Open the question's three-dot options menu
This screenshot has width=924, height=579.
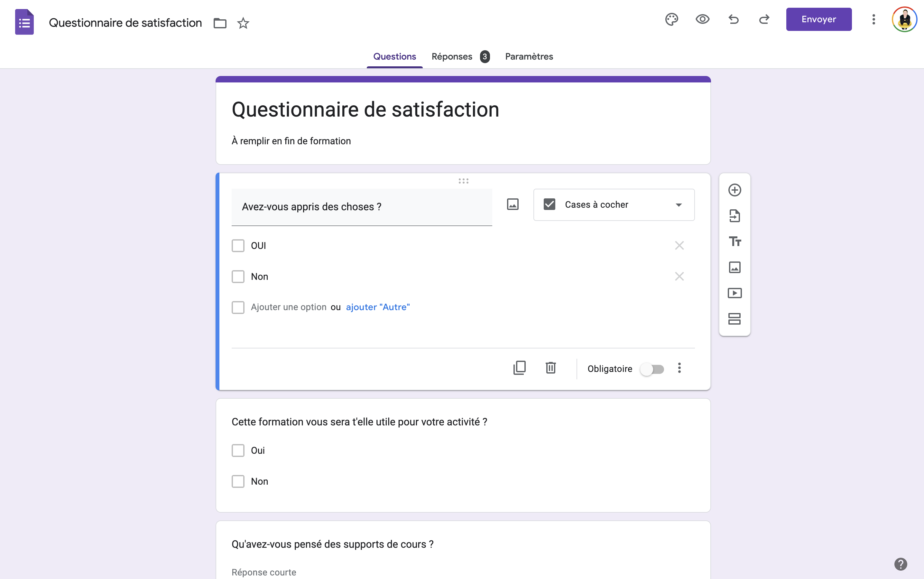tap(679, 368)
